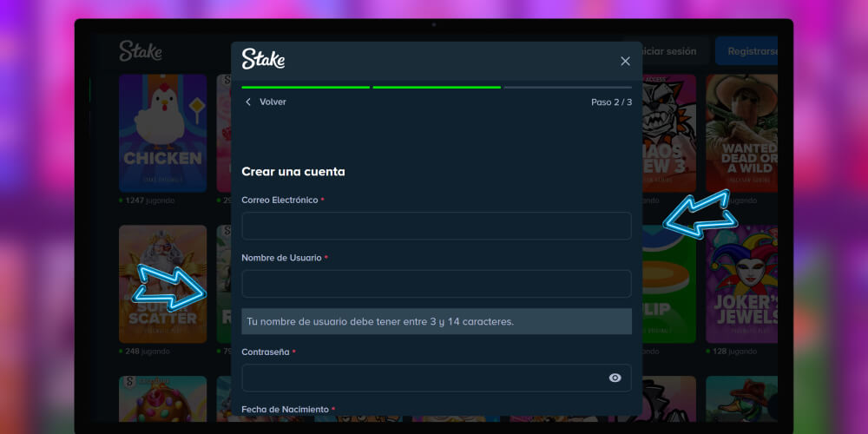Image resolution: width=868 pixels, height=434 pixels.
Task: Select the Chaos Crew 3 game tile
Action: [x=669, y=132]
